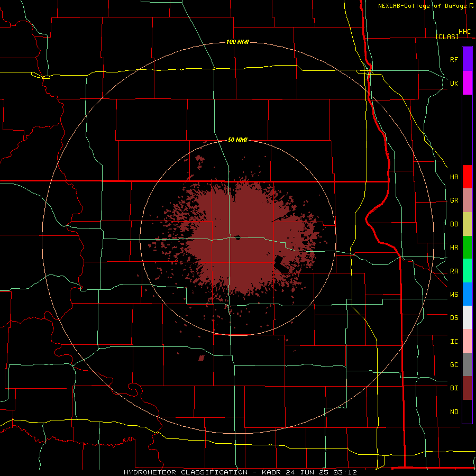Click the 'HR' legend label
This screenshot has height=476, width=476.
coord(454,248)
